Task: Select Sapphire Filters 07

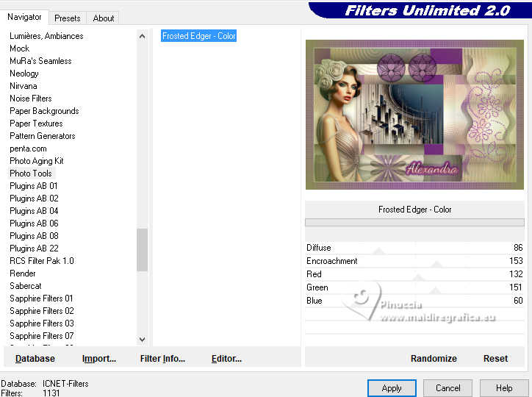Action: (x=42, y=336)
